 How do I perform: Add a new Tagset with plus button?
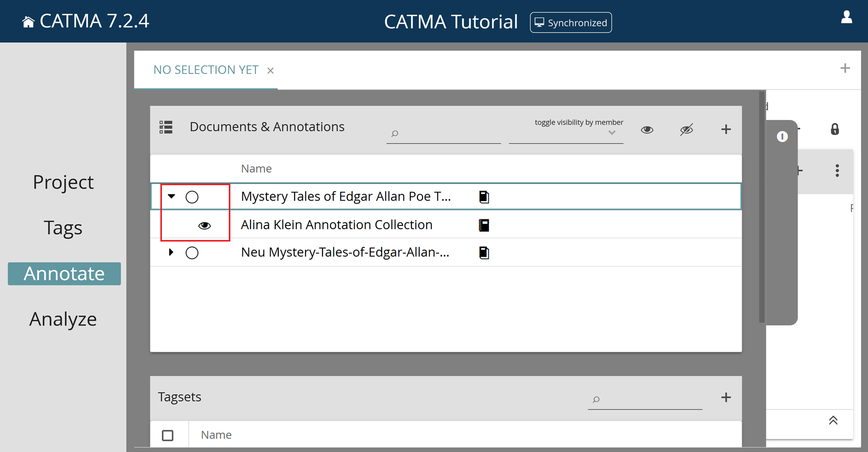point(726,397)
